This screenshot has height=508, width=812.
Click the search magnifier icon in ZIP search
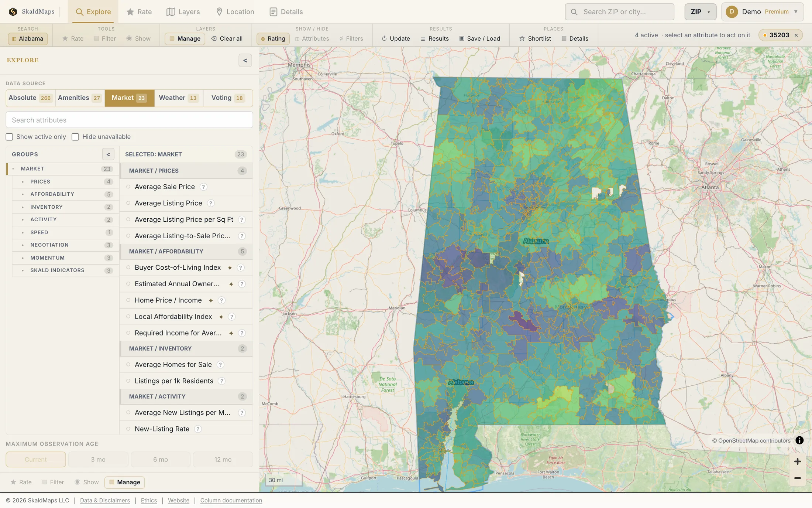click(574, 12)
